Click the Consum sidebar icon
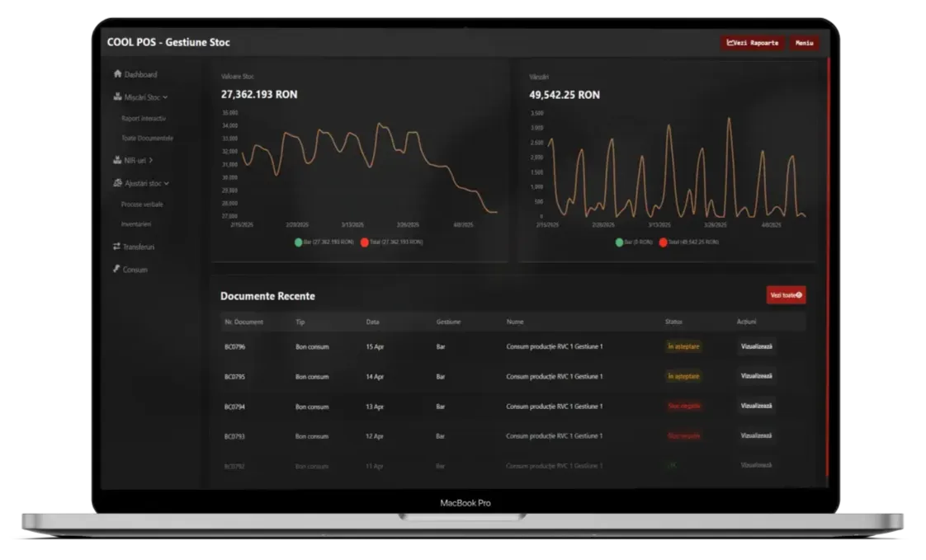926x560 pixels. (x=117, y=269)
